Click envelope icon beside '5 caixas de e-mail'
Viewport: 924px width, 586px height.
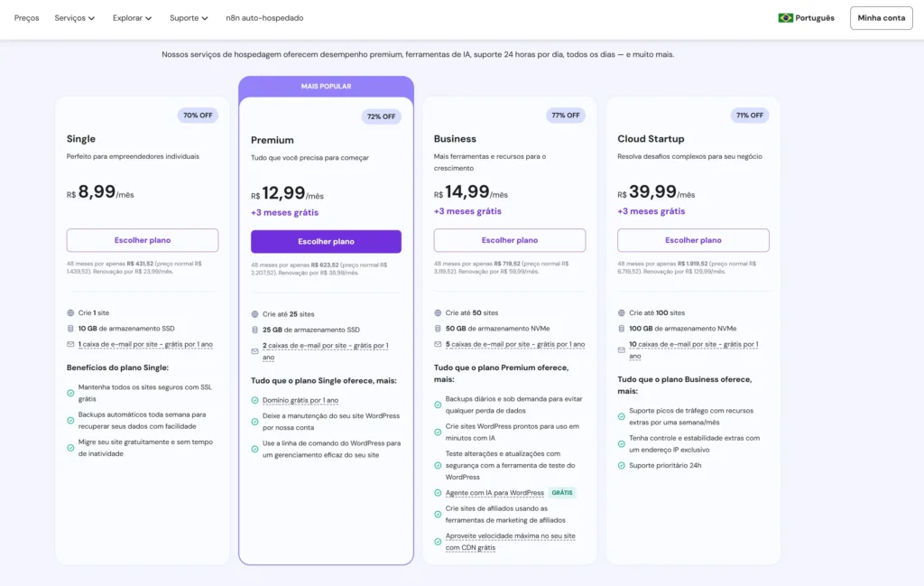pos(438,344)
